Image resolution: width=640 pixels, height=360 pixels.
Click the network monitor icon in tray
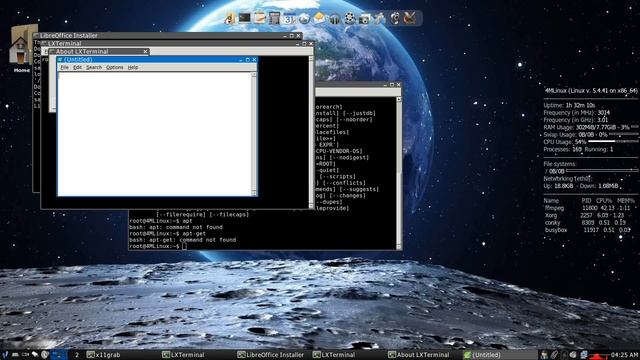(x=584, y=355)
